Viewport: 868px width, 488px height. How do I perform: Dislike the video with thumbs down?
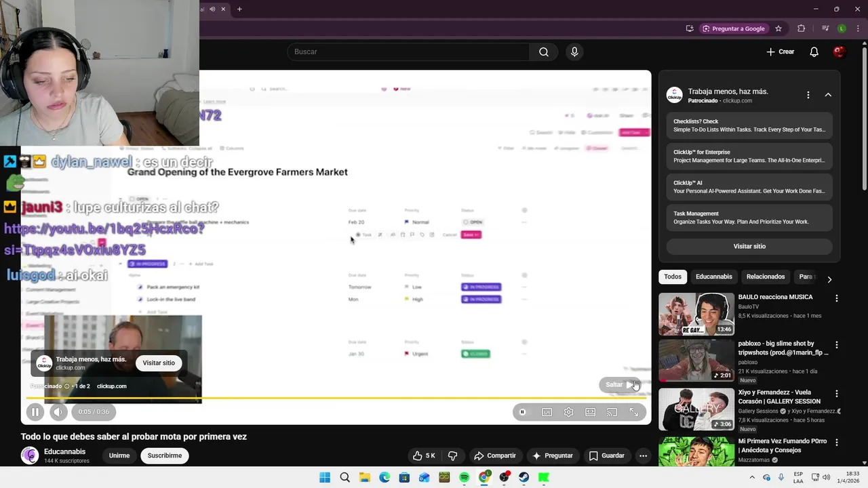[453, 455]
